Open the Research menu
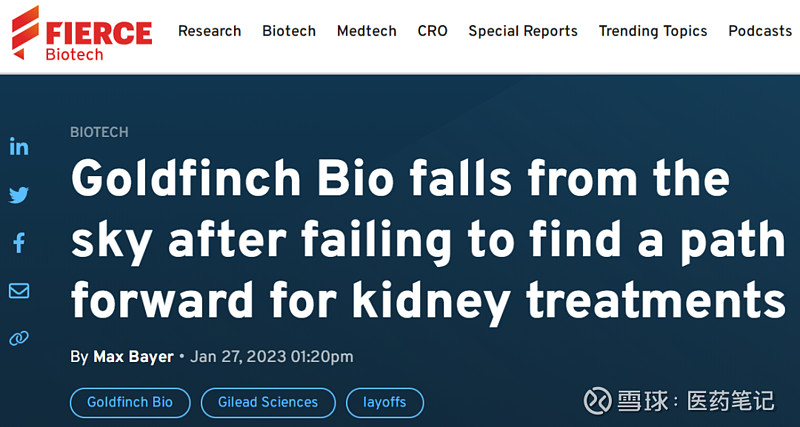Screen dimensions: 800x427 tap(209, 31)
